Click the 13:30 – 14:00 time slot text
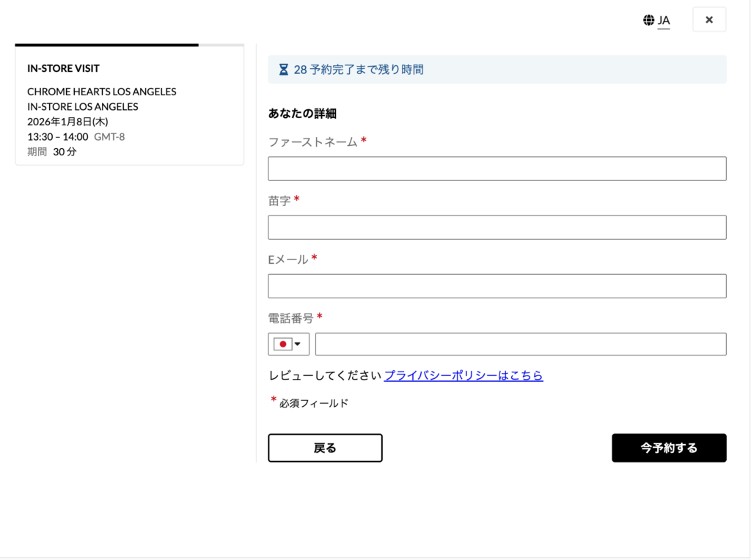 pos(58,136)
